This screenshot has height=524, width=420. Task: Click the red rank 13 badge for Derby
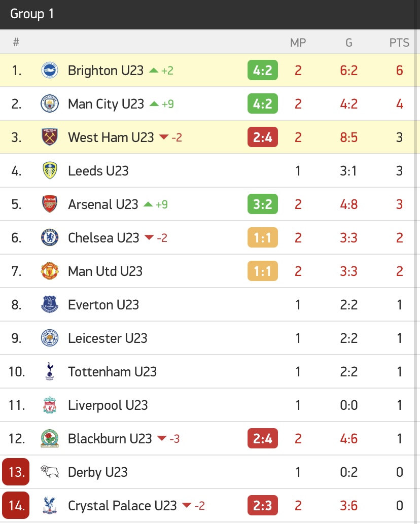tap(16, 472)
